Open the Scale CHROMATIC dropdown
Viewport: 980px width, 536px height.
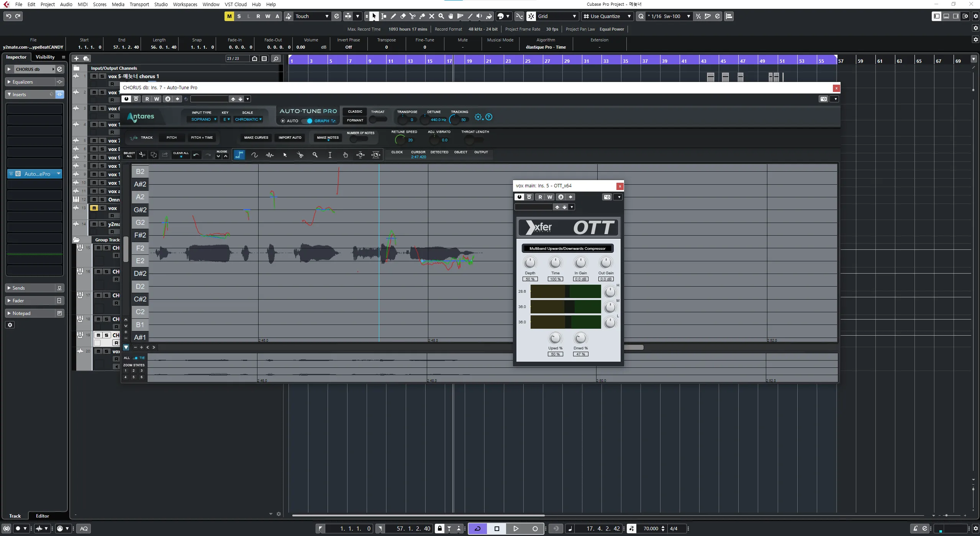coord(248,120)
